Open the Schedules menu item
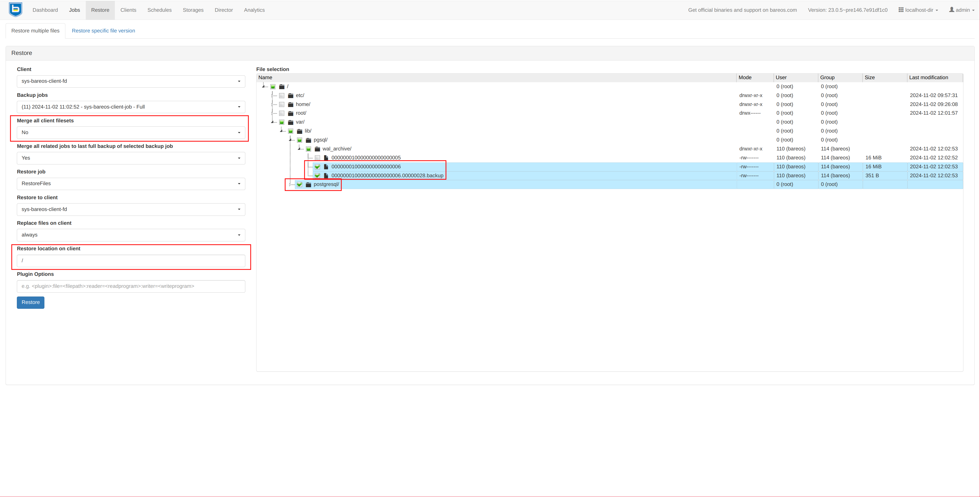This screenshot has height=497, width=980. pyautogui.click(x=159, y=10)
